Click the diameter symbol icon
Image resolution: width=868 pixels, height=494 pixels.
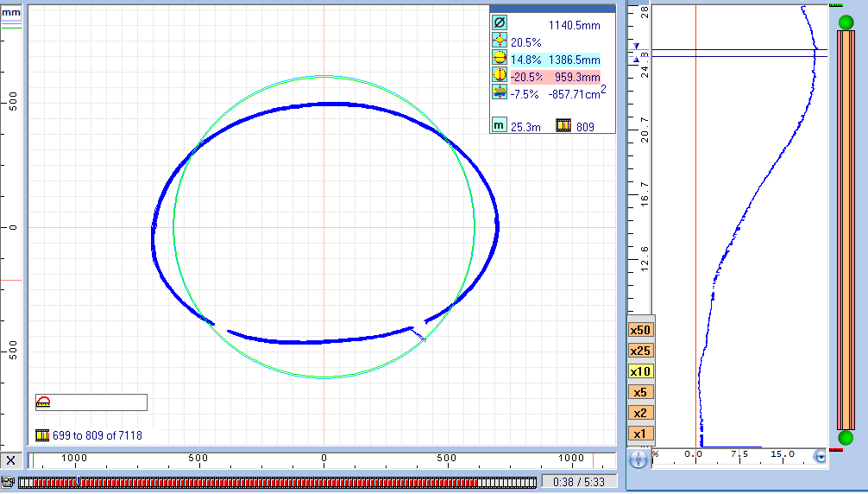[x=500, y=22]
